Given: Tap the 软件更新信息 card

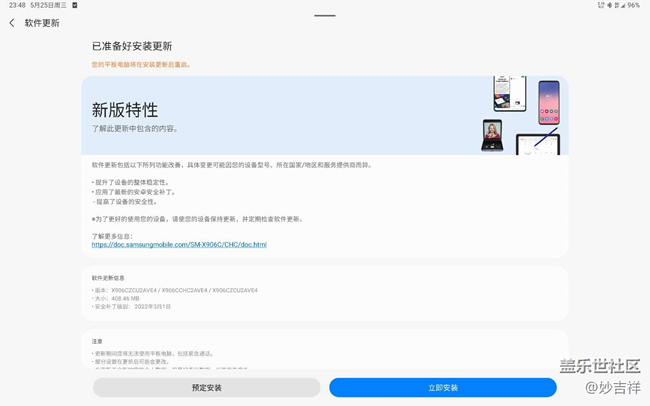Looking at the screenshot, I should pyautogui.click(x=324, y=292).
